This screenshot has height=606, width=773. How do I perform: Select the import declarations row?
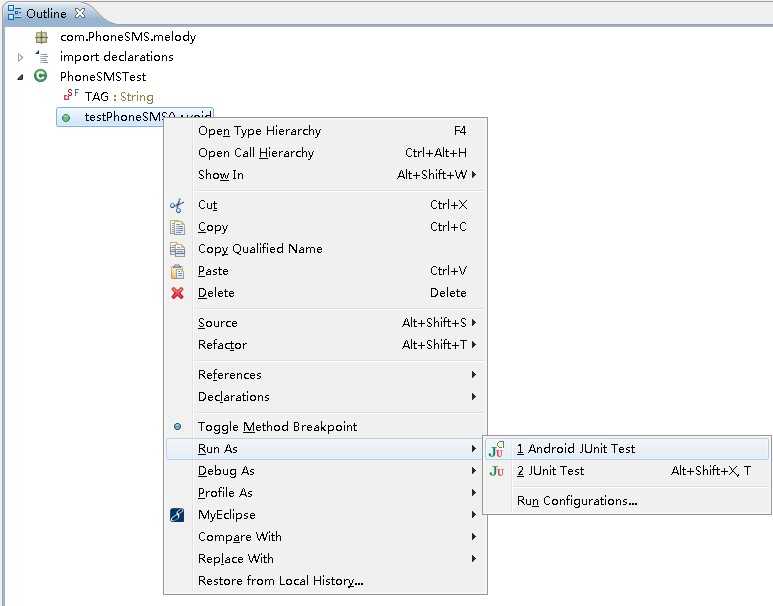(116, 57)
